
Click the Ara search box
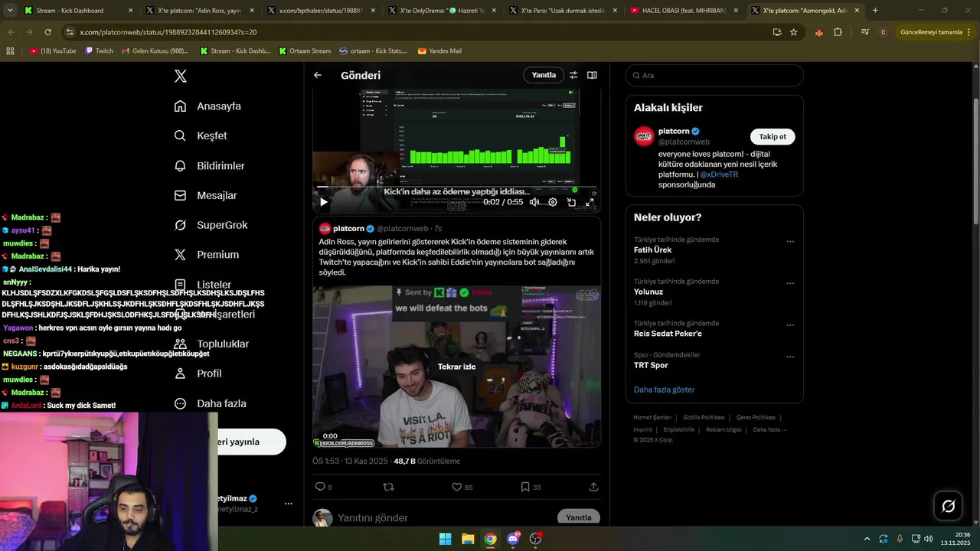pos(714,76)
